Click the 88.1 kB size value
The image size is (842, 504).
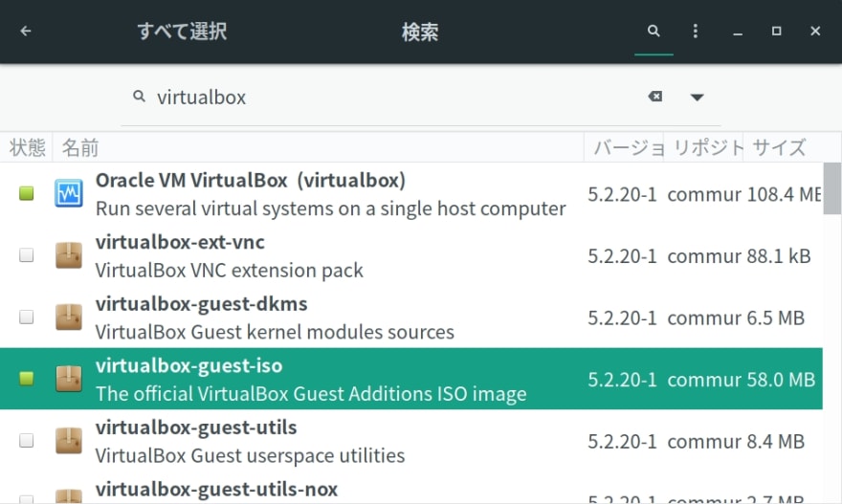[778, 256]
